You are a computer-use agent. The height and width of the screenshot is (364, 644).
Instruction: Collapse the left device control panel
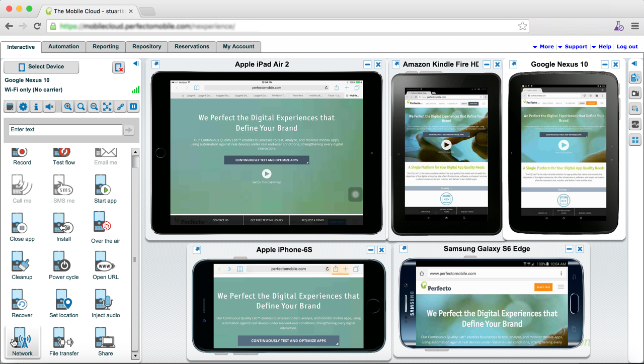point(135,63)
